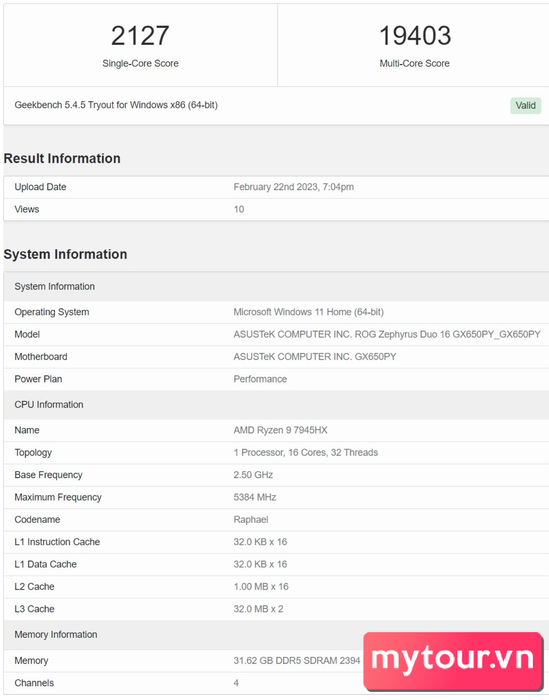Screen dimensions: 549x700
Task: Select the Channels value 4
Action: 236,683
